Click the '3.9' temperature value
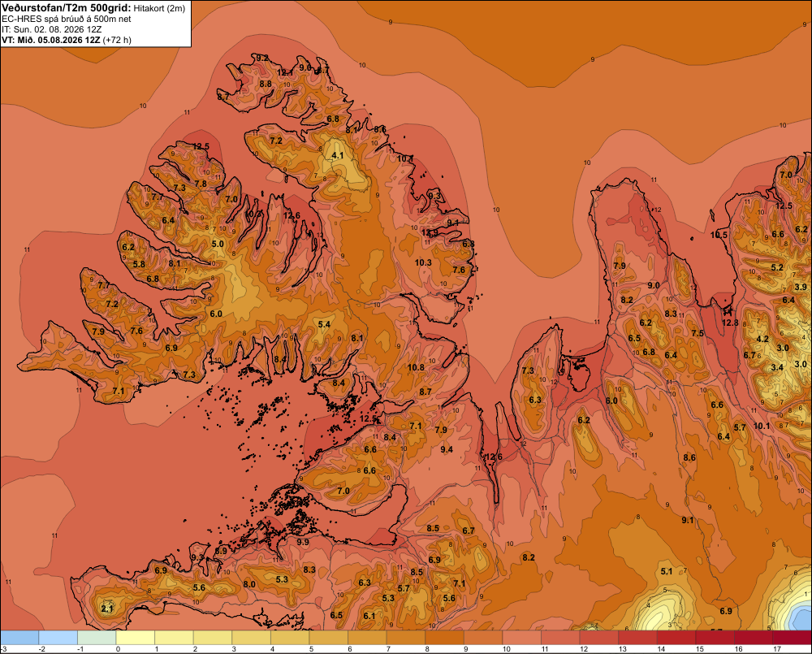Viewport: 812px width, 654px height. tap(801, 287)
